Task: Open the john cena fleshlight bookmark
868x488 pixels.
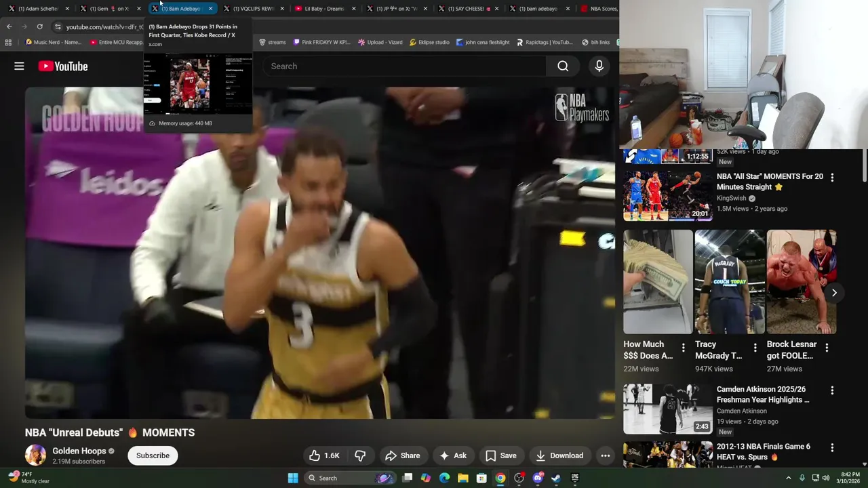Action: pyautogui.click(x=483, y=42)
